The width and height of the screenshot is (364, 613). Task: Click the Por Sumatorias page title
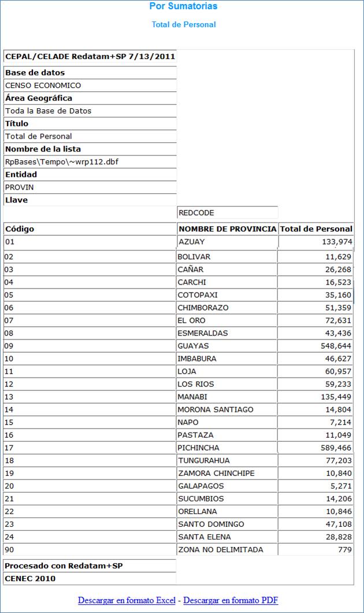click(x=183, y=6)
